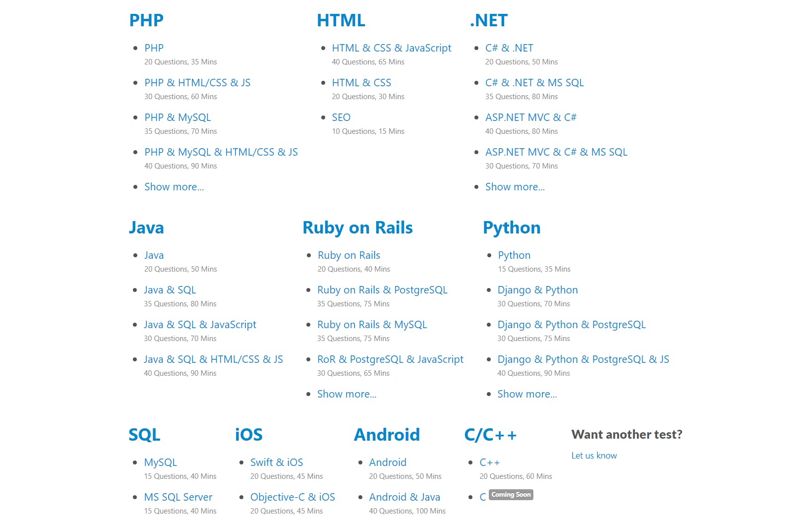This screenshot has width=812, height=519.
Task: Expand Show more under Python section
Action: 527,394
